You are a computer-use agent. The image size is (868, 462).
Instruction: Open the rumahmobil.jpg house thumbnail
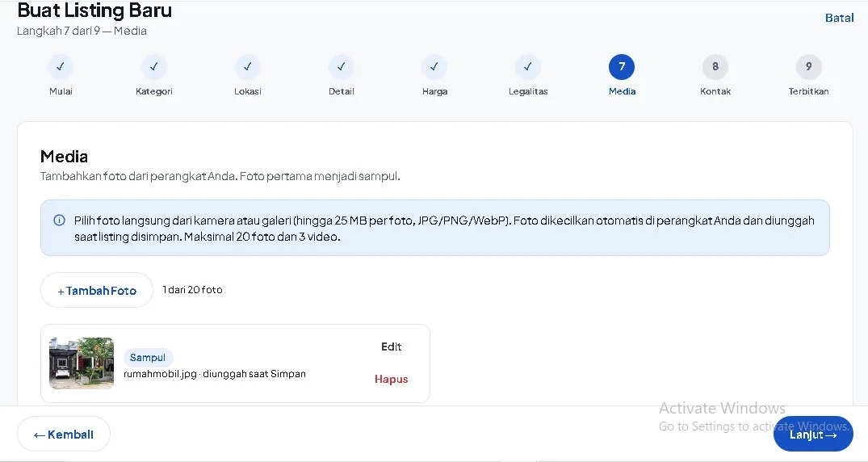82,363
